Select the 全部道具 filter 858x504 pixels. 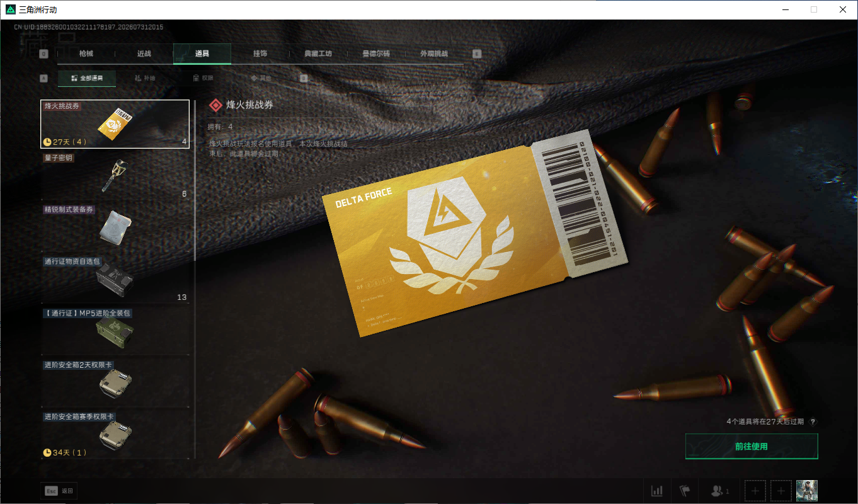87,78
